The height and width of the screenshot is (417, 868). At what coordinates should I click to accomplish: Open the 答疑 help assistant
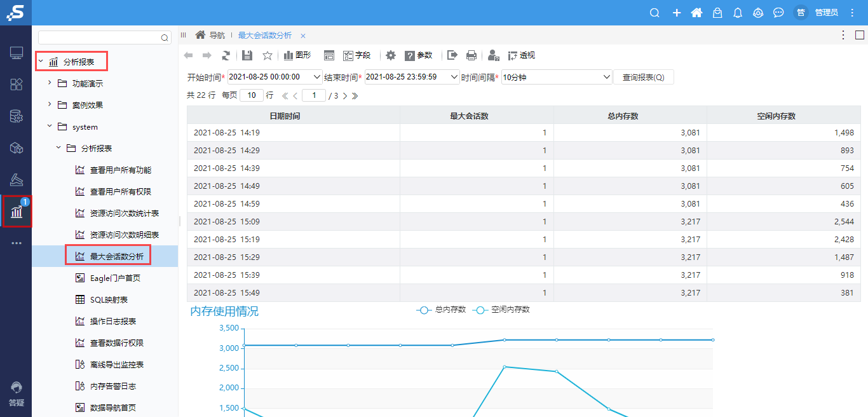pos(17,394)
